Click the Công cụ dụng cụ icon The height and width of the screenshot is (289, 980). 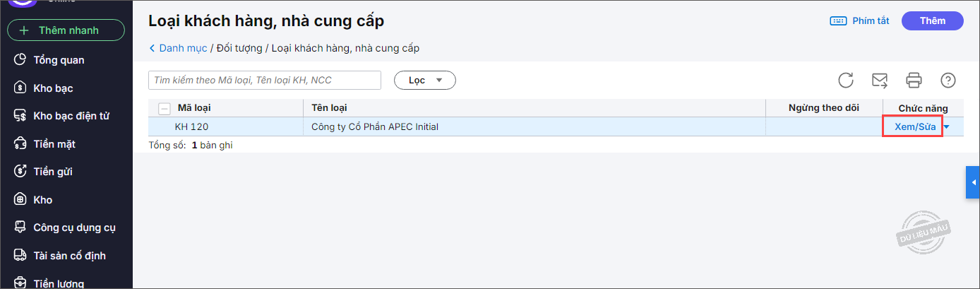pos(20,228)
